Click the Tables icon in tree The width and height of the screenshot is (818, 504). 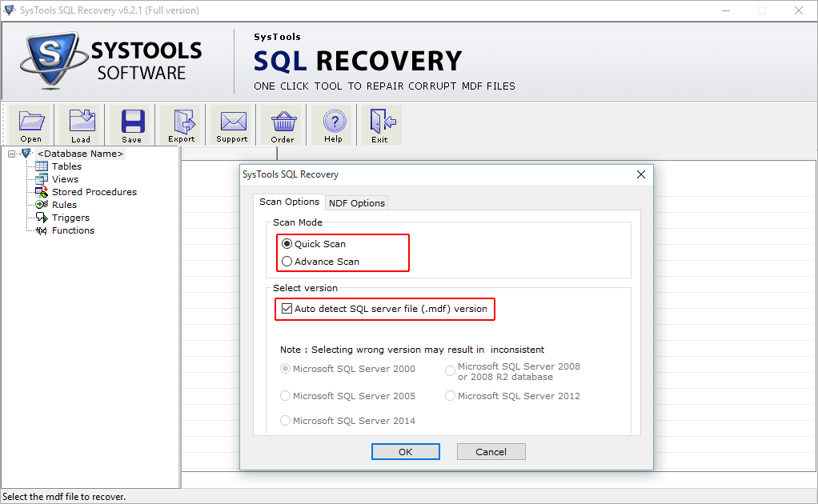[41, 166]
